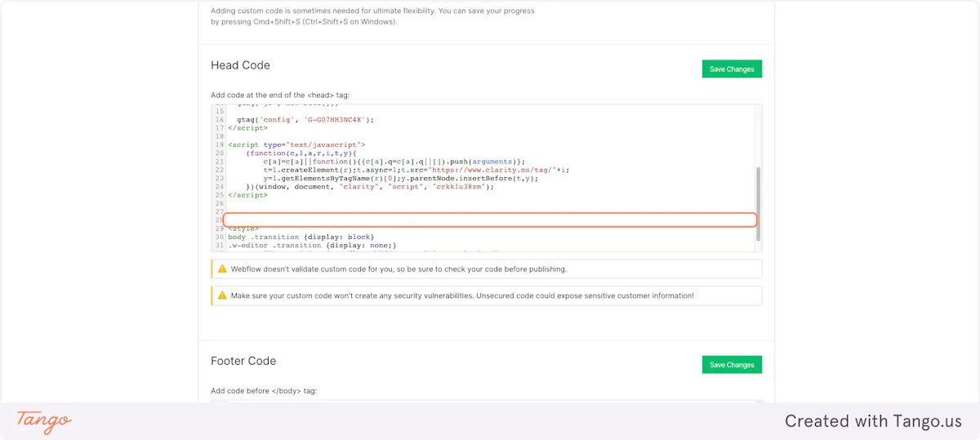Click closing </script> tag on line 17
The width and height of the screenshot is (980, 440).
[247, 128]
